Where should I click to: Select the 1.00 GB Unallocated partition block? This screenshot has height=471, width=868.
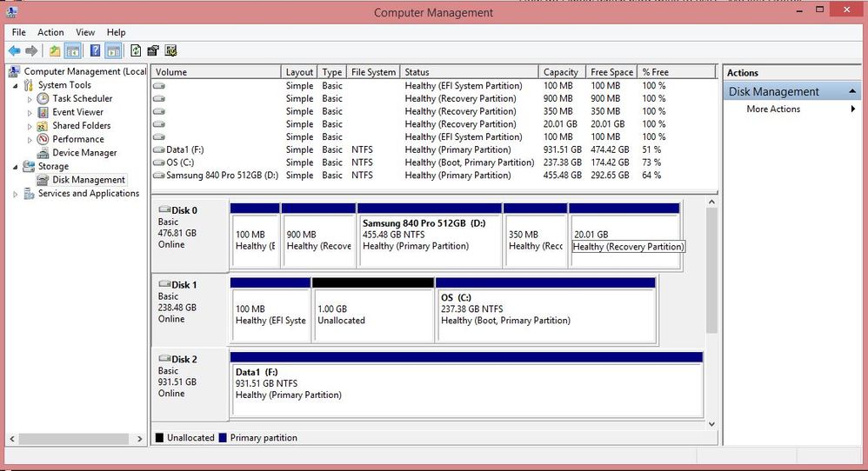click(x=372, y=310)
